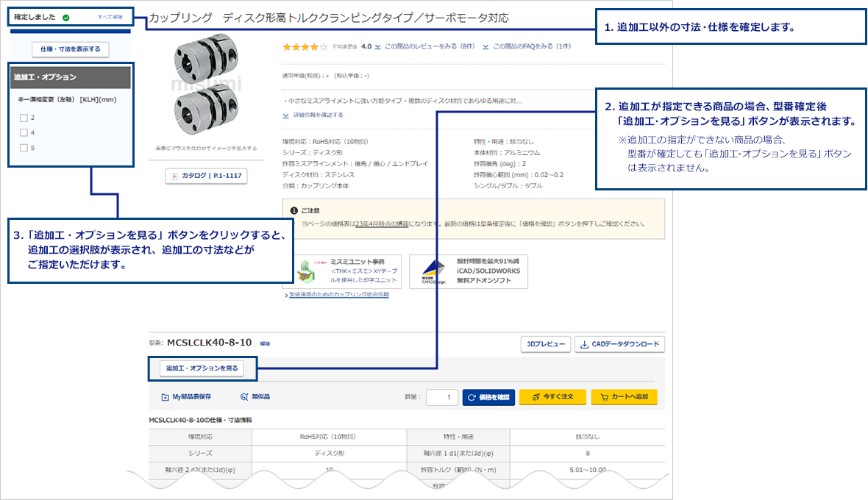Check the keyway width 2 option
This screenshot has width=868, height=500.
[24, 117]
